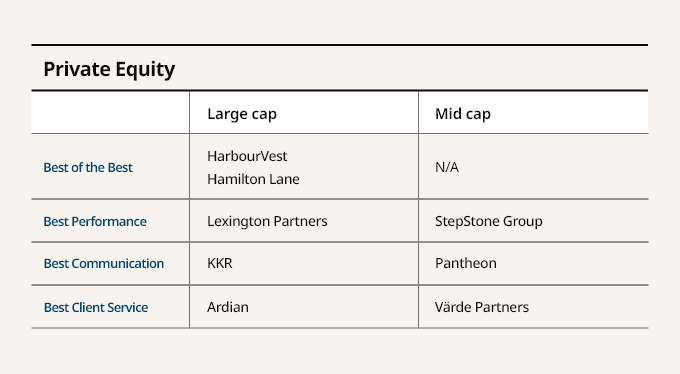Click the HarbourVest entry
This screenshot has height=374, width=680.
(x=247, y=156)
